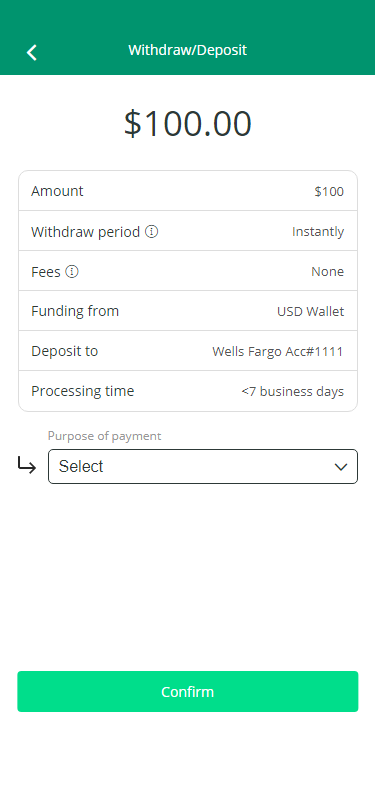Select the Funding from row
The width and height of the screenshot is (375, 812).
188,311
